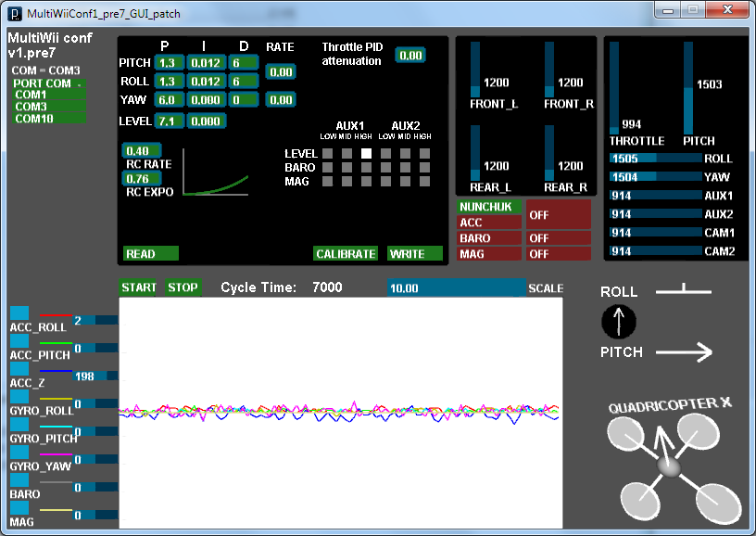
Task: Click the THROTTLE vertical bar
Action: tap(614, 88)
